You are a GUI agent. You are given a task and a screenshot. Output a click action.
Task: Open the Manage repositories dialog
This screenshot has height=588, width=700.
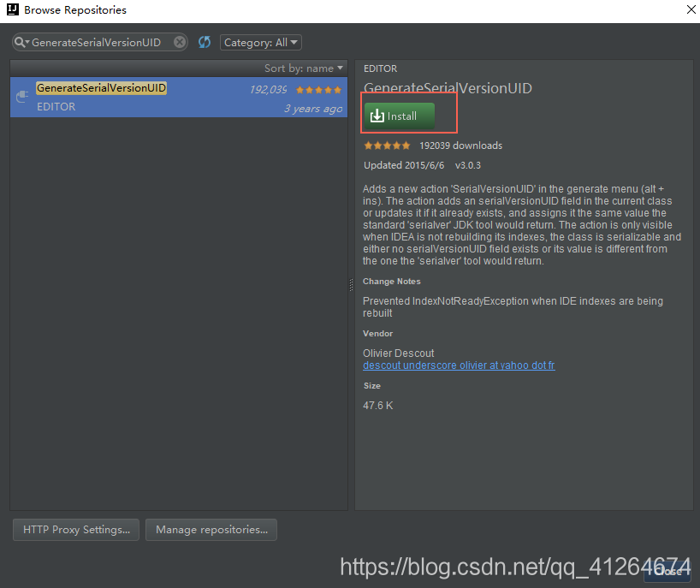[x=211, y=529]
